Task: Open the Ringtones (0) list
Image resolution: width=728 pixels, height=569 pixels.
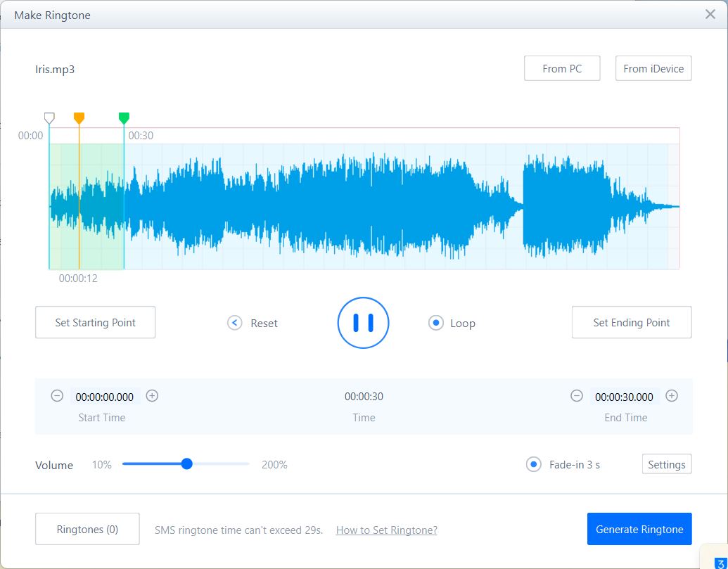Action: 87,529
